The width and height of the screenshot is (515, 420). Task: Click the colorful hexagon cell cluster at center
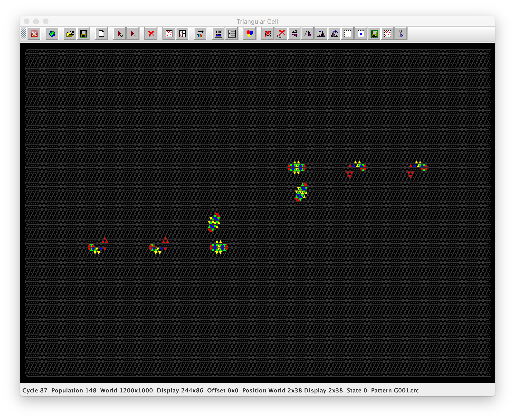[x=219, y=247]
